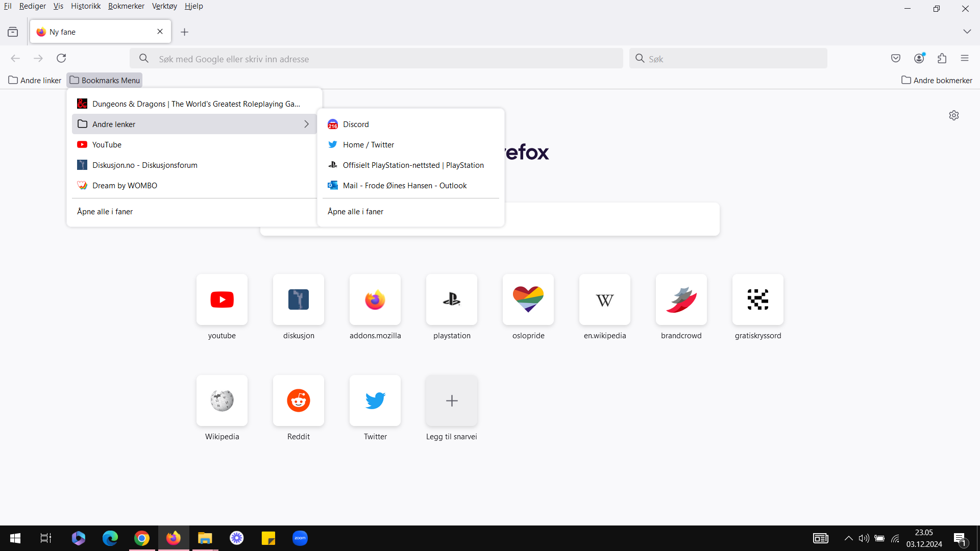
Task: Reload the current page
Action: 61,58
